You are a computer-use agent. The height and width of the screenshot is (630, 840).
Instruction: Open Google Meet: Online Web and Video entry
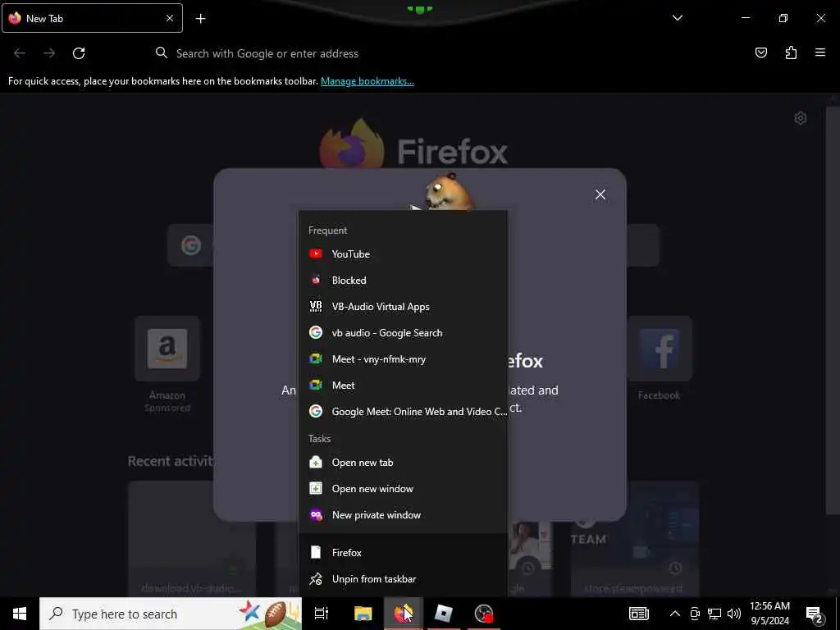pos(403,412)
